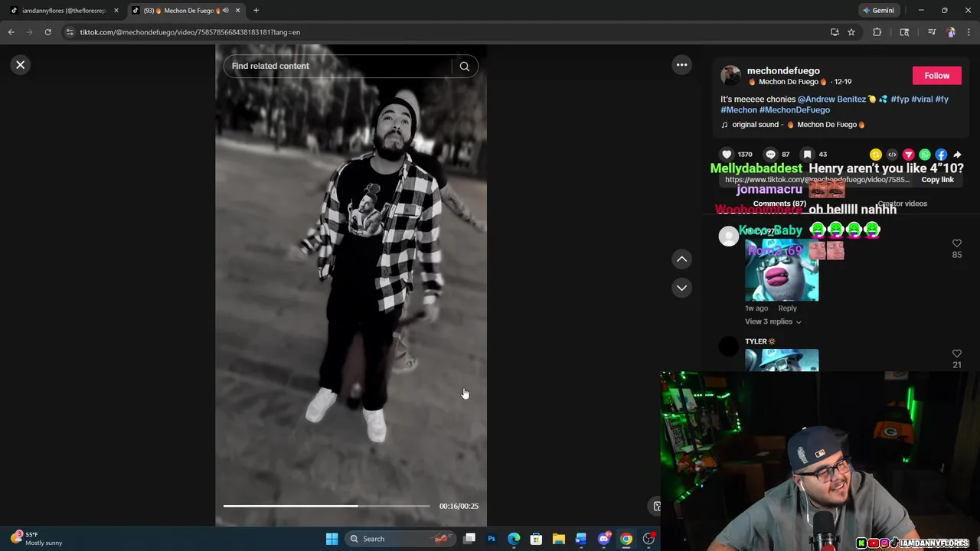Open Task View on the taskbar
The height and width of the screenshot is (551, 980).
point(469,539)
